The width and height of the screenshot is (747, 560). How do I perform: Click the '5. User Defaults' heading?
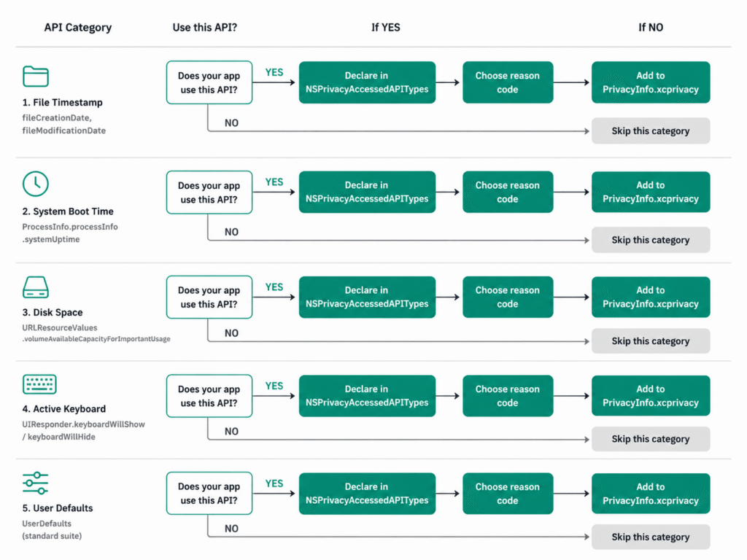[x=58, y=508]
